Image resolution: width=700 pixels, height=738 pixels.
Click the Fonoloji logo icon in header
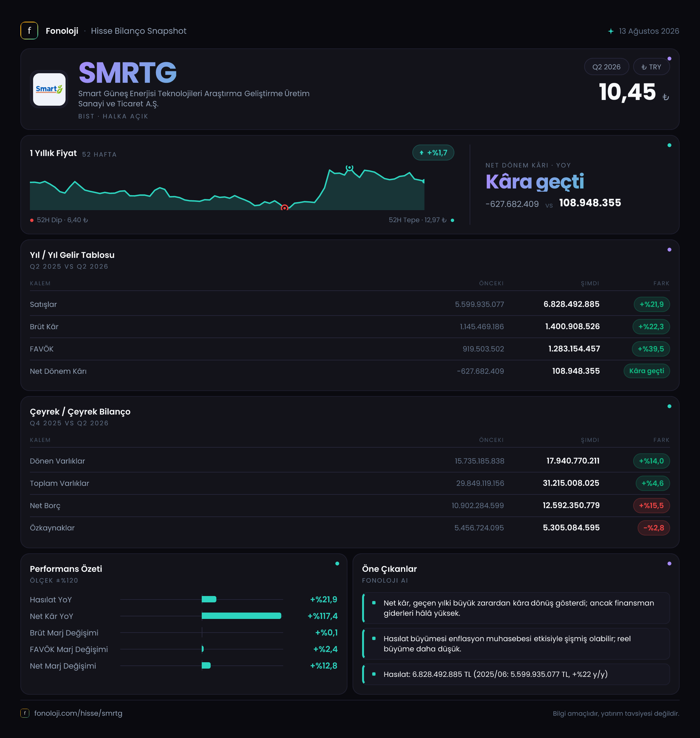pos(29,31)
